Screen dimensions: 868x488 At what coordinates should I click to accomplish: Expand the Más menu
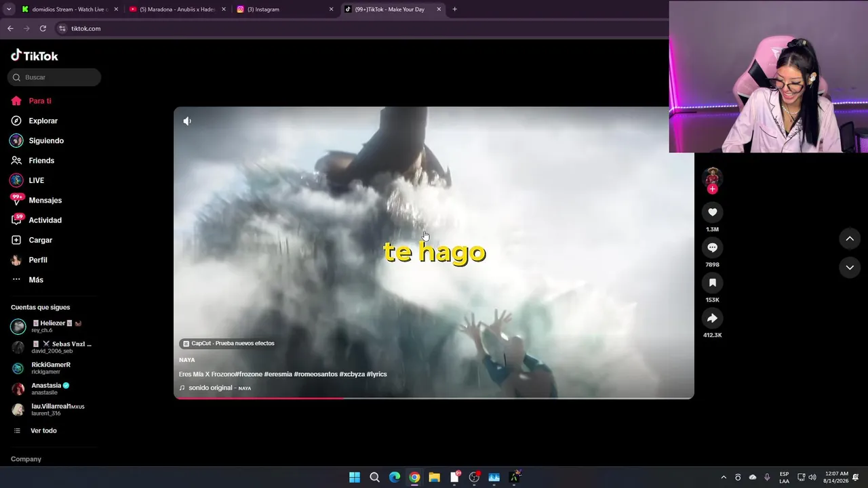click(36, 280)
